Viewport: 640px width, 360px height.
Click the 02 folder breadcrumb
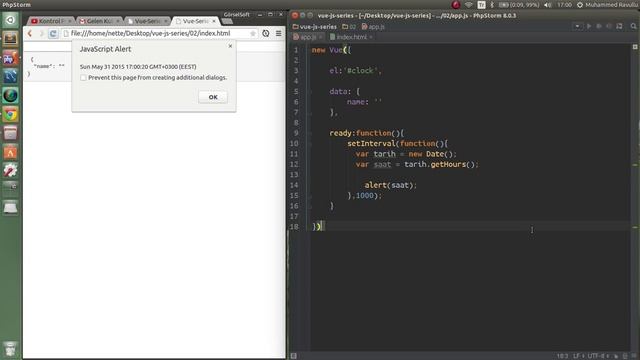[349, 27]
